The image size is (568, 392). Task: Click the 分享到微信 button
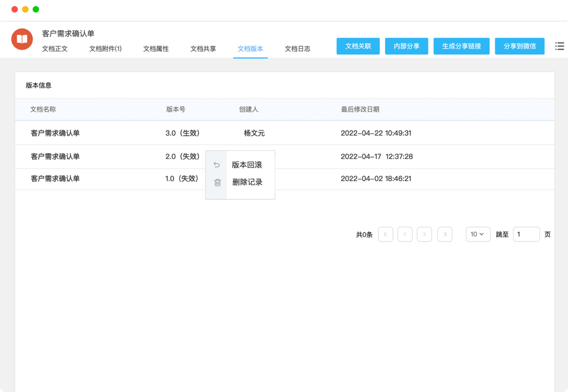pyautogui.click(x=520, y=46)
